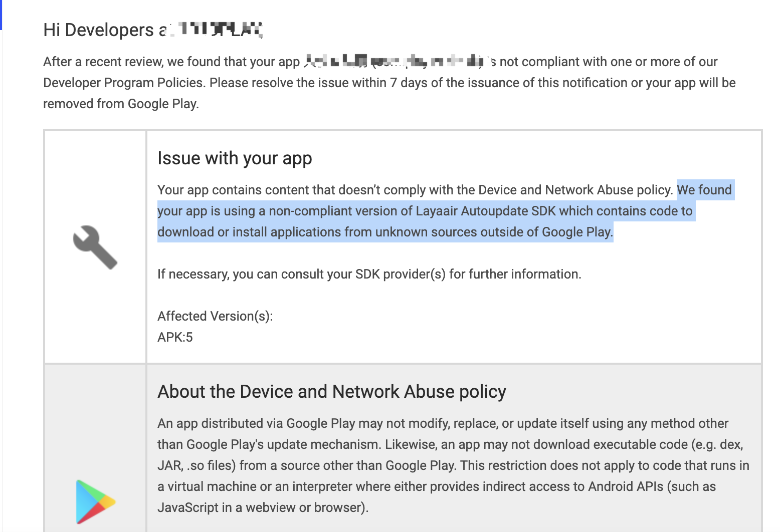Screen dimensions: 780x532
Task: Click the "within 7 days" text in intro
Action: point(389,83)
